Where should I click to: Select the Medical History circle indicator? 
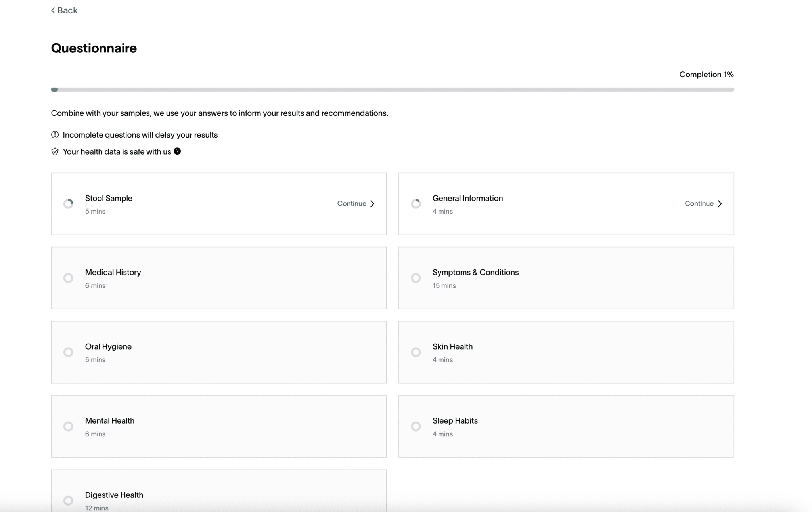coord(68,278)
